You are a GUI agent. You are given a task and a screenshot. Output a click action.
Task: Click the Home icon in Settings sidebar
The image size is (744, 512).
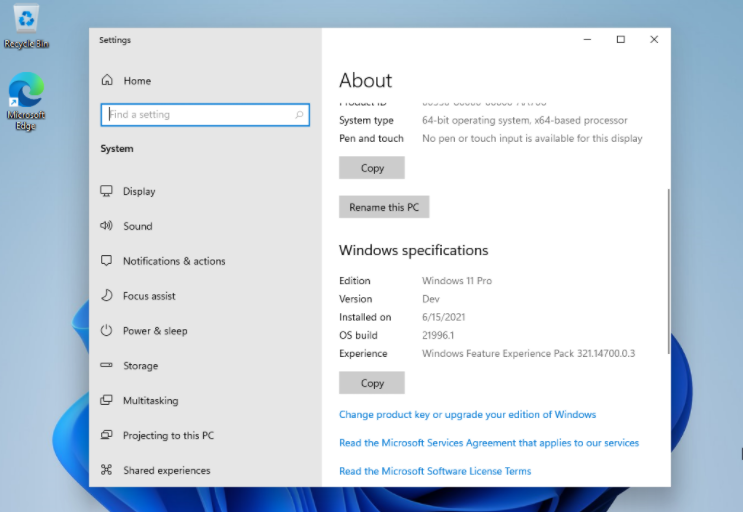(x=107, y=81)
